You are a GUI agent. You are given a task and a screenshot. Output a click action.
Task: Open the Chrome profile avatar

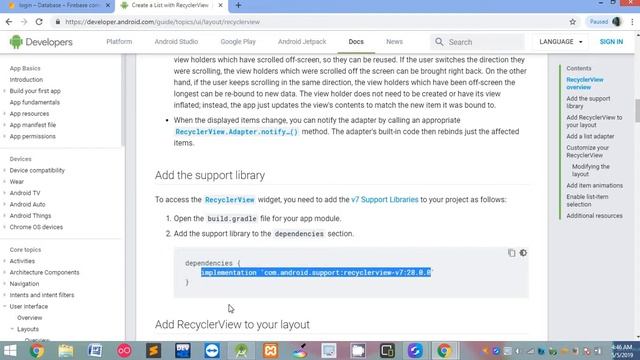pyautogui.click(x=616, y=22)
